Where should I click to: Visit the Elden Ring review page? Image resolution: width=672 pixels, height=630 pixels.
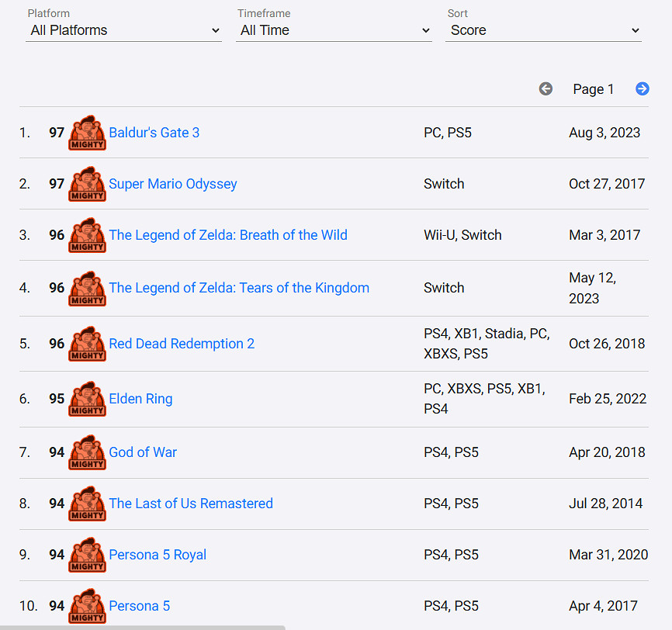coord(140,399)
